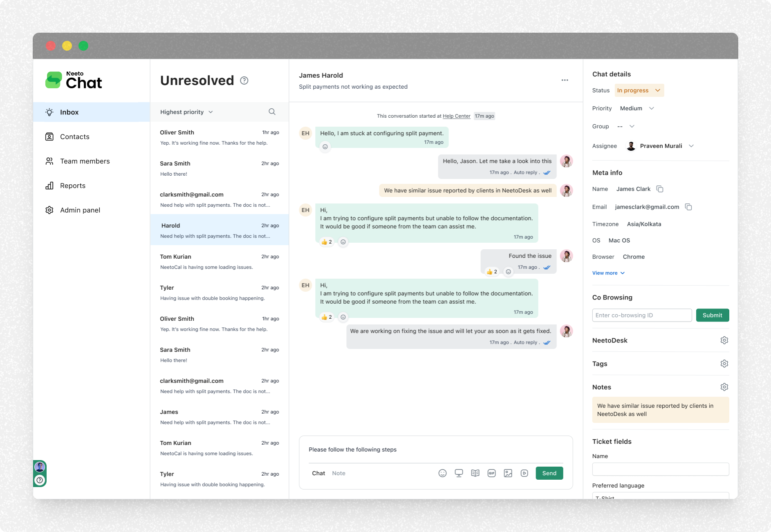Open the Medium priority dropdown
The image size is (771, 532).
coord(637,108)
